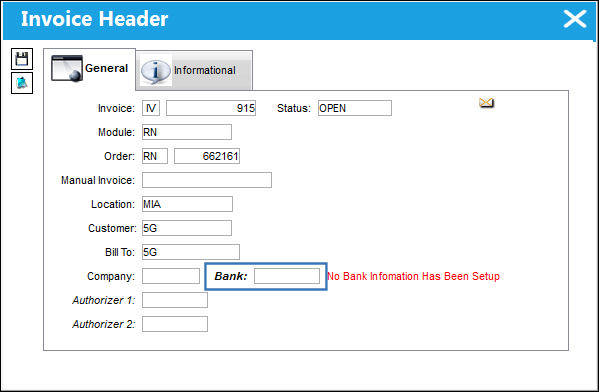Viewport: 599px width, 392px height.
Task: Select the Customer field showing 5G
Action: click(187, 228)
